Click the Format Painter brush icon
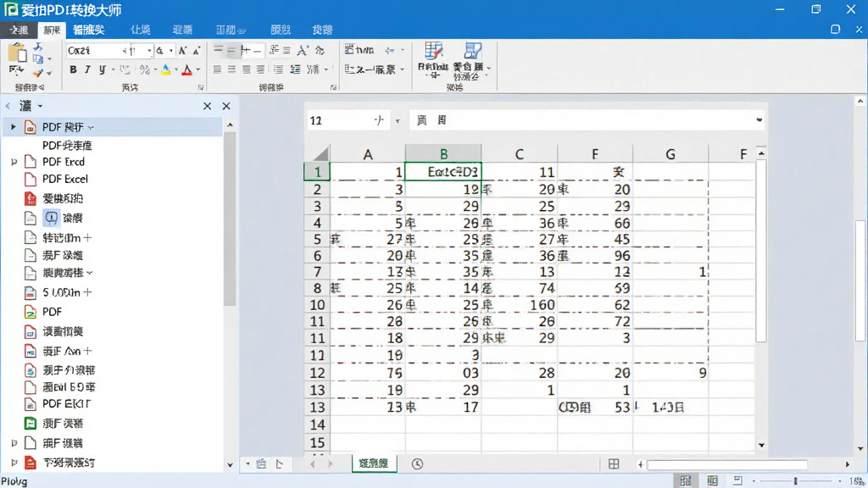 (37, 73)
